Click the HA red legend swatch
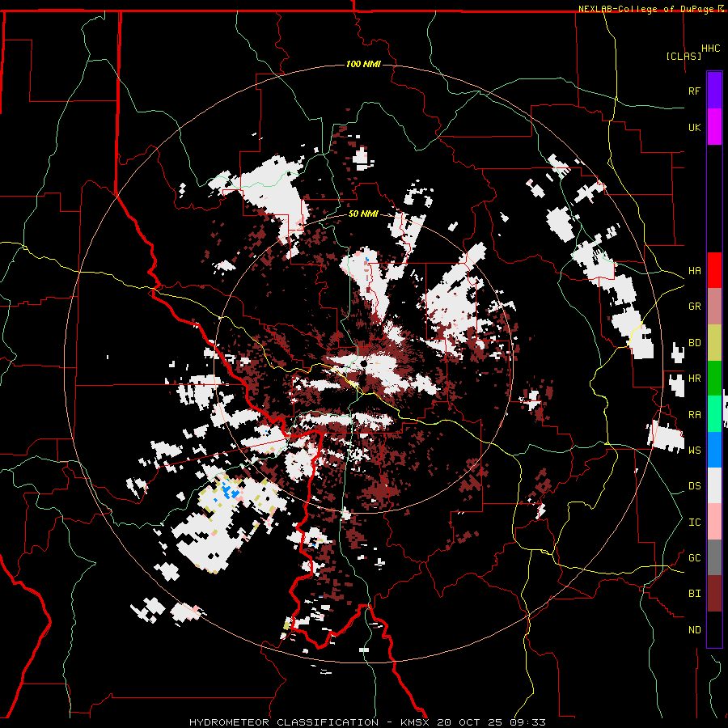The image size is (728, 728). [x=714, y=270]
